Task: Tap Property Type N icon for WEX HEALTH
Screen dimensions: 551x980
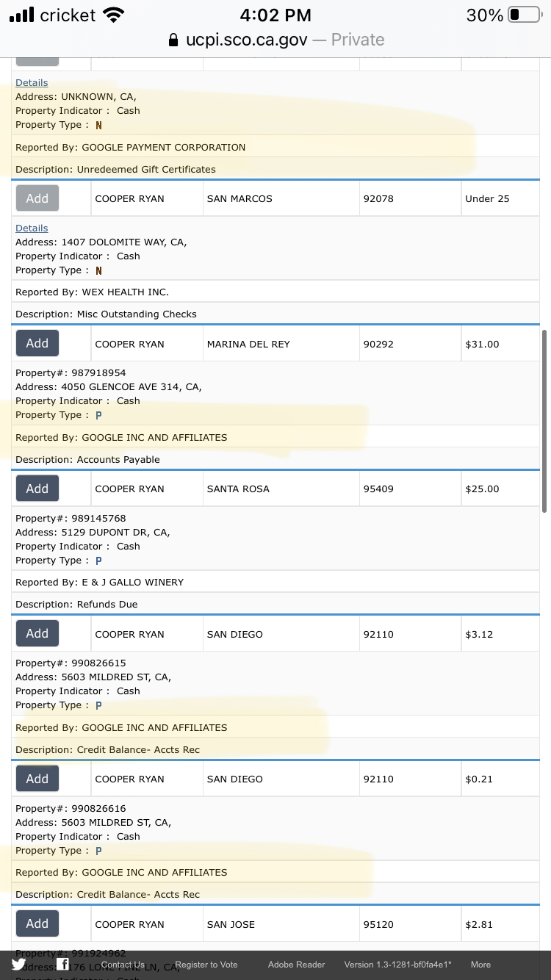Action: 98,270
